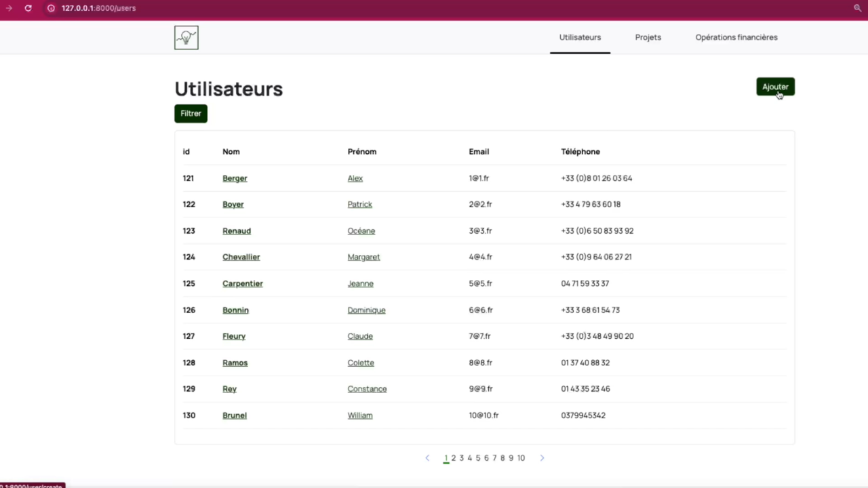Click the site information icon in address bar
868x488 pixels.
pos(51,8)
